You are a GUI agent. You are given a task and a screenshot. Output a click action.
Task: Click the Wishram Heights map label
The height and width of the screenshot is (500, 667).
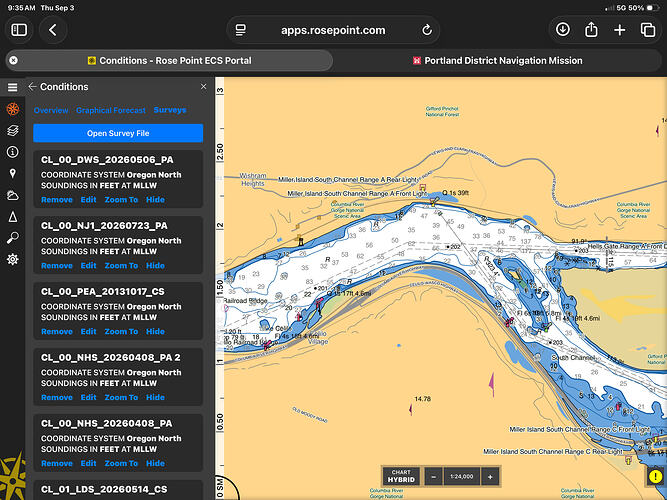[x=253, y=180]
